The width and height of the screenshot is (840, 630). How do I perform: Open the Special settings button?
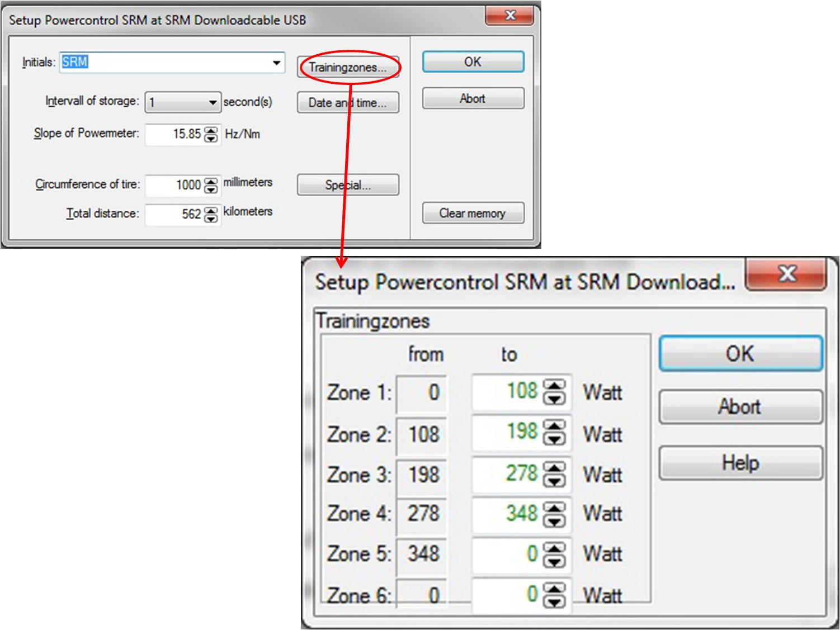347,185
